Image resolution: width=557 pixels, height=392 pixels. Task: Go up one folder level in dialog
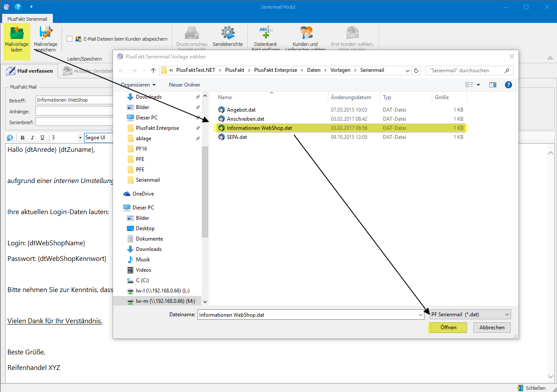[x=153, y=71]
